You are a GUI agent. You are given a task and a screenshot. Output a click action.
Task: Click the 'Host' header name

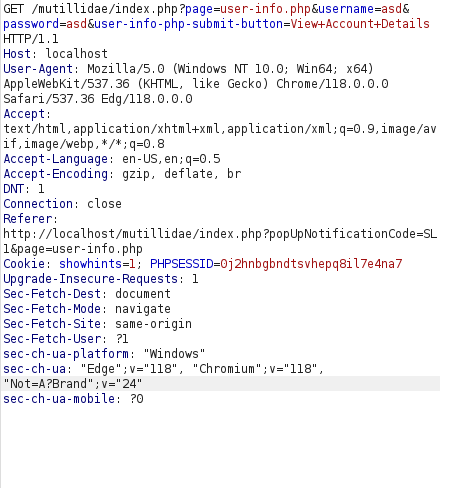pos(17,54)
